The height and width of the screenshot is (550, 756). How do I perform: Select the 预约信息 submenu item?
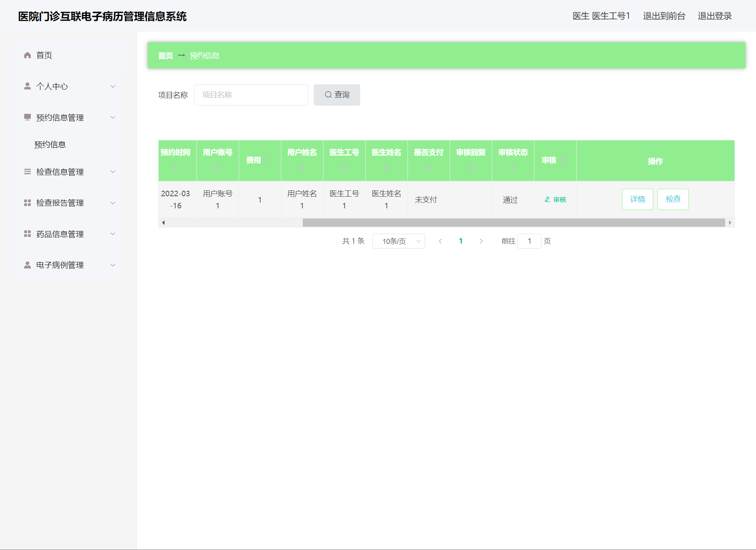(x=50, y=145)
